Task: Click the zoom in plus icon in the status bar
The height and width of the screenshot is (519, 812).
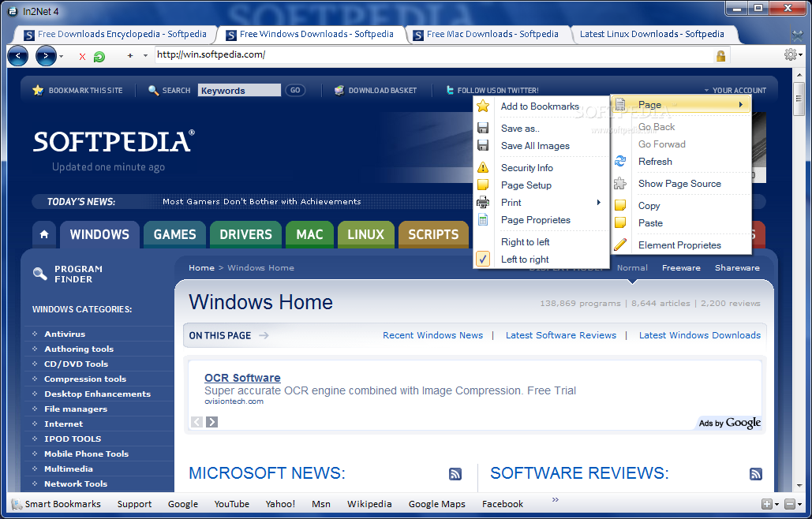Action: coord(767,504)
